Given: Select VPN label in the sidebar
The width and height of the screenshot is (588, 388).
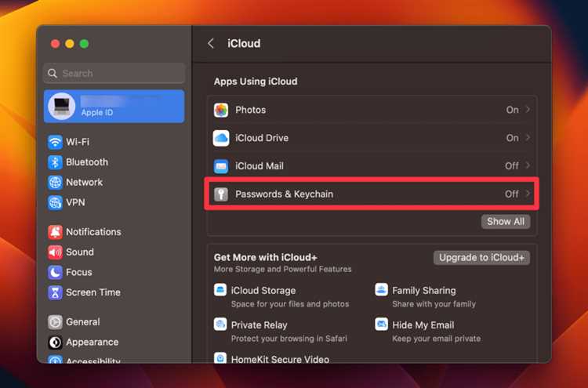Looking at the screenshot, I should tap(75, 202).
